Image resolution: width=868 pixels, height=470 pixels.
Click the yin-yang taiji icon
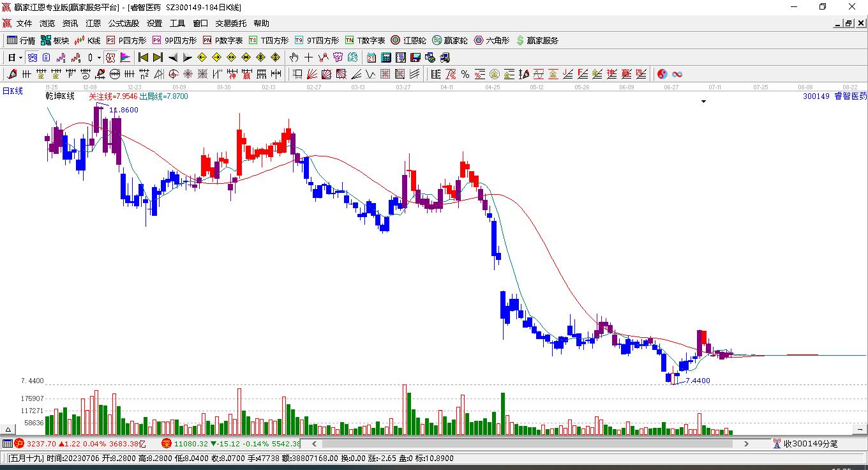pyautogui.click(x=662, y=74)
